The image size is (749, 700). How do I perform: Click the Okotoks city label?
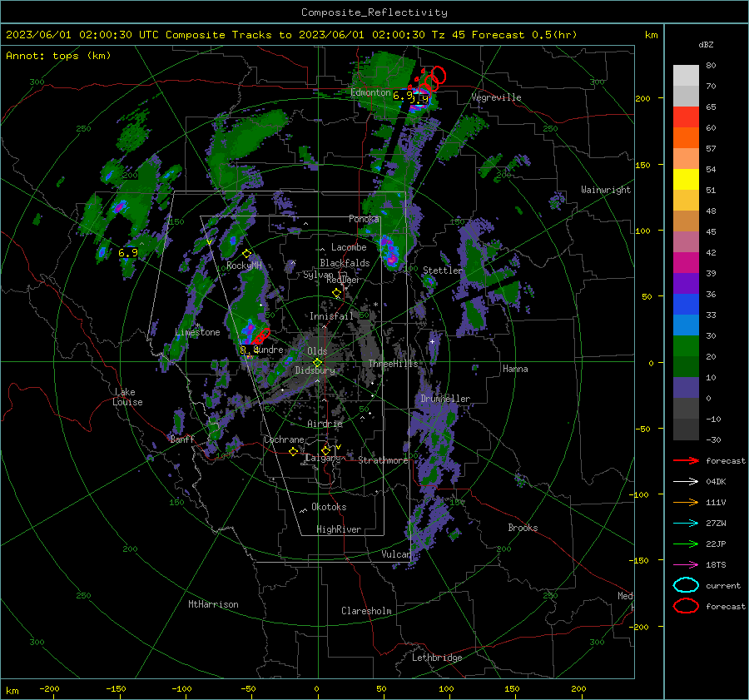click(329, 507)
